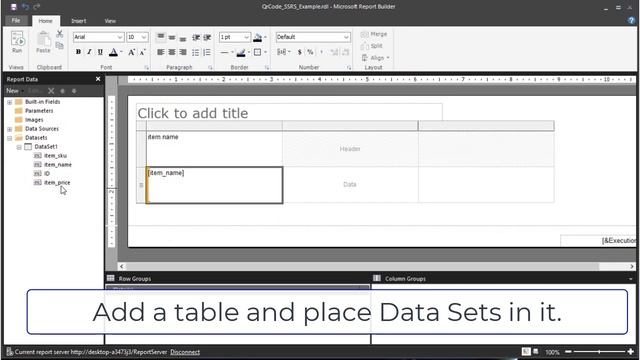Select top vertical alignment icon

point(161,37)
